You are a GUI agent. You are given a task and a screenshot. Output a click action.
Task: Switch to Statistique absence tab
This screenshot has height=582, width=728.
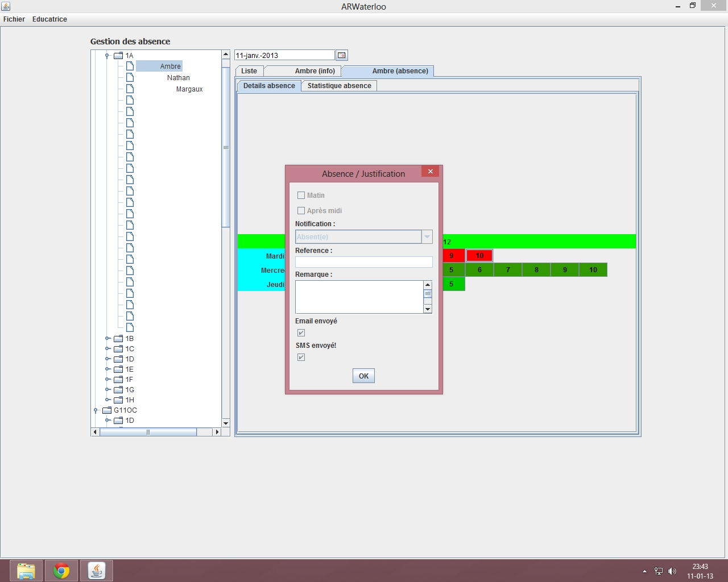[339, 86]
